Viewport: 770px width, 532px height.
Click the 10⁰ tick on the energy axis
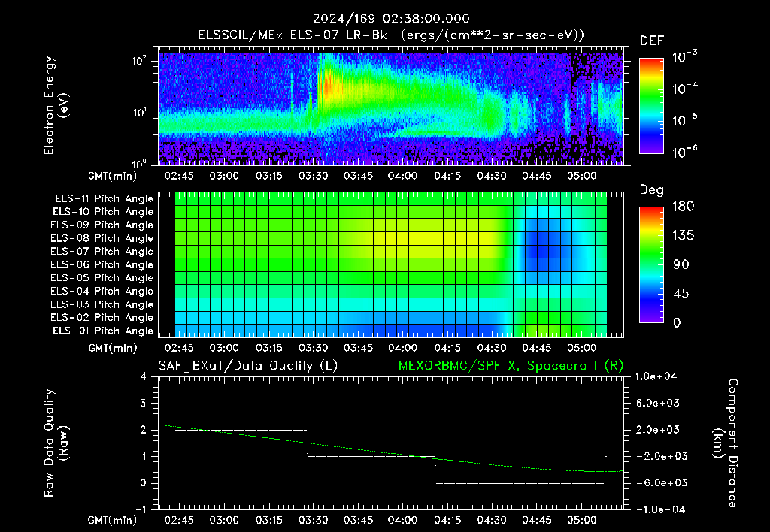139,163
